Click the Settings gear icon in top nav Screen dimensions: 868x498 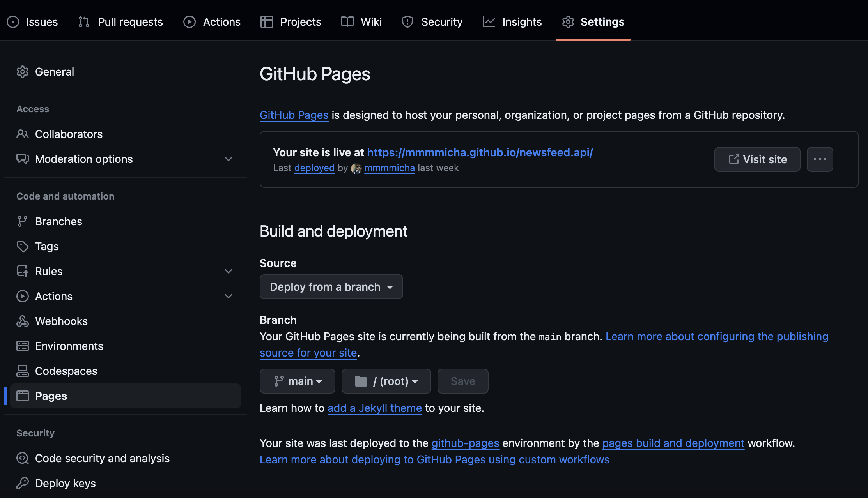pos(568,22)
